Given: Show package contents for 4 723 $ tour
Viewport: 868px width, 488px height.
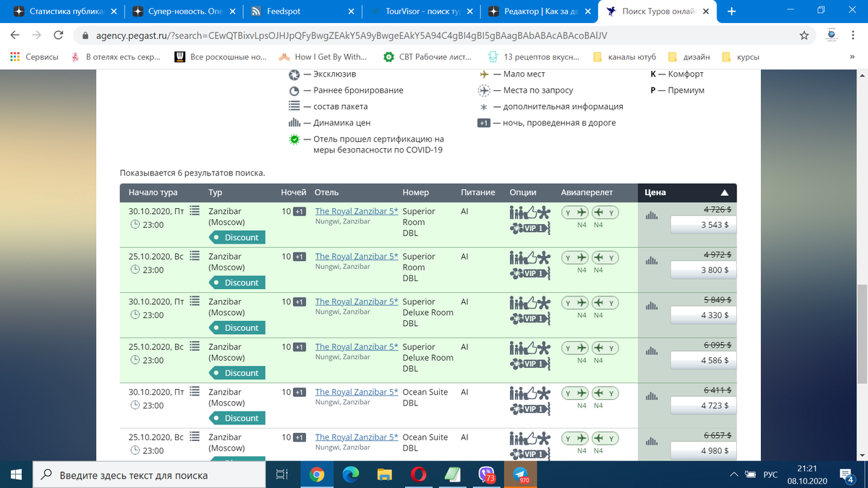Looking at the screenshot, I should pos(194,392).
